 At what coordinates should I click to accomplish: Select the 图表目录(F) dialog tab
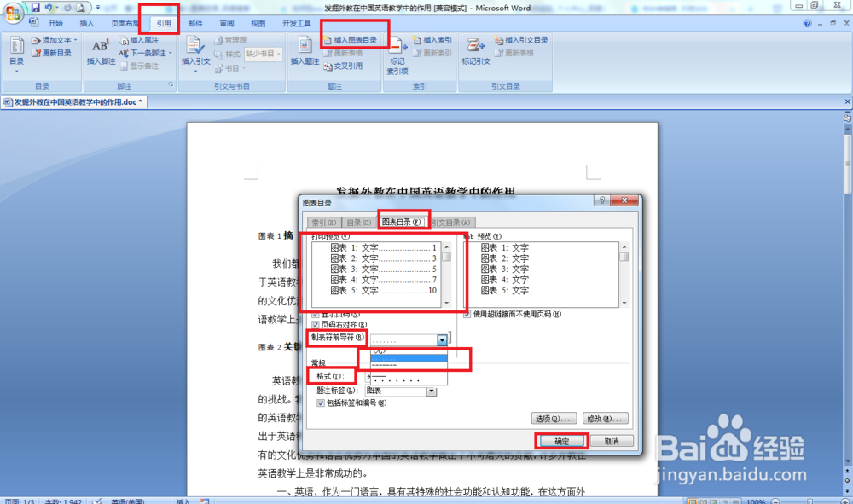pos(402,222)
